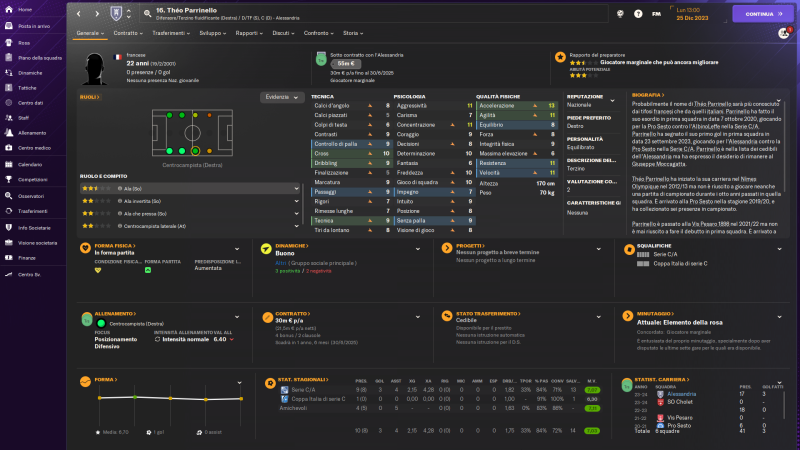Click the player silhouette portrait

coord(95,68)
